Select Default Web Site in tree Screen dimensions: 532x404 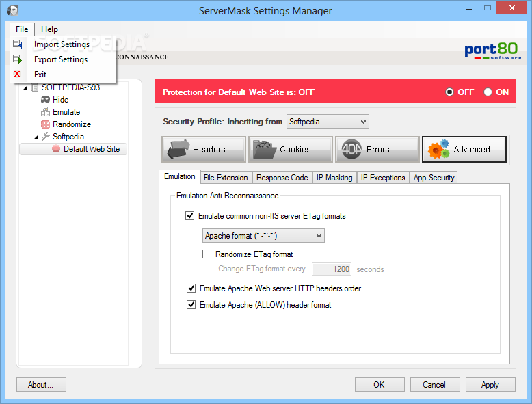pyautogui.click(x=92, y=149)
